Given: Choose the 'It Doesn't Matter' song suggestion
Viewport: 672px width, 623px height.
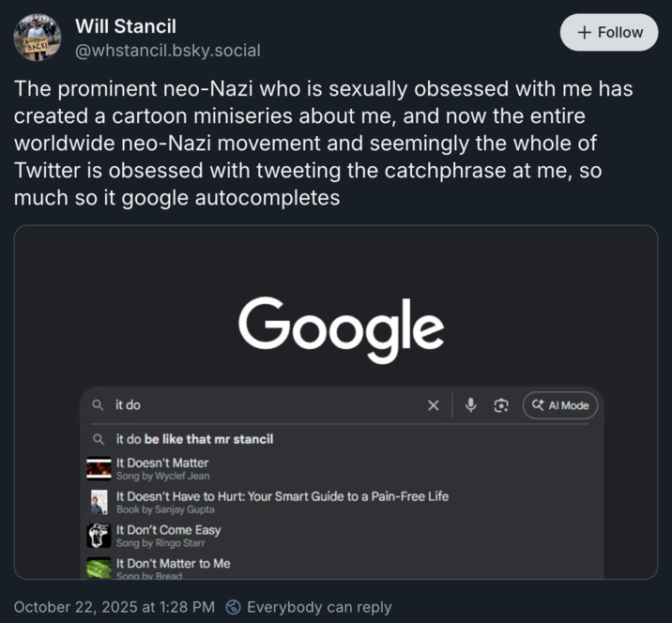Looking at the screenshot, I should click(x=162, y=463).
